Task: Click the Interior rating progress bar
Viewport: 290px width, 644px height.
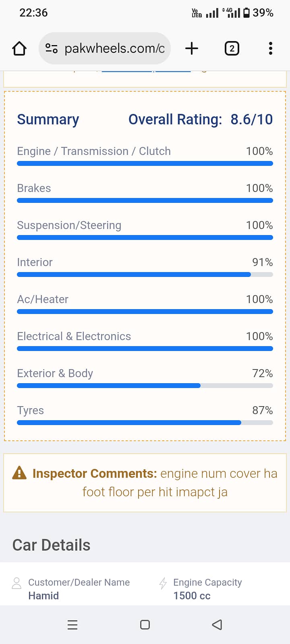Action: [145, 275]
